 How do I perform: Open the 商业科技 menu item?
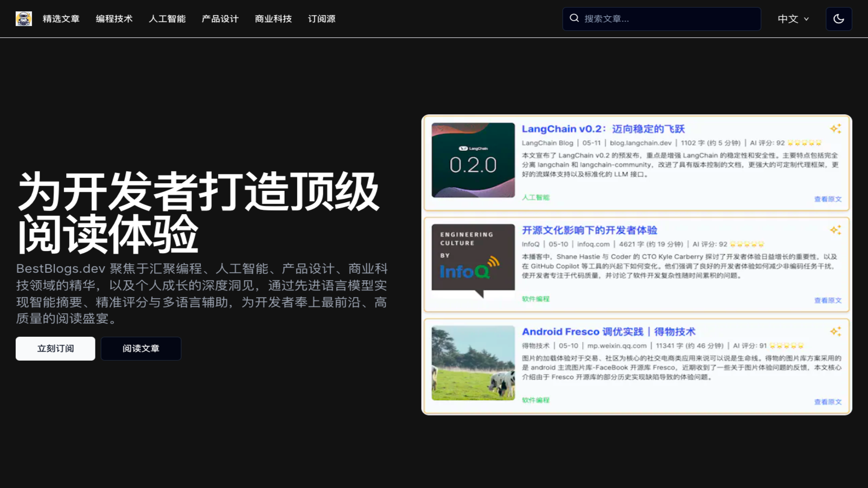pyautogui.click(x=273, y=19)
